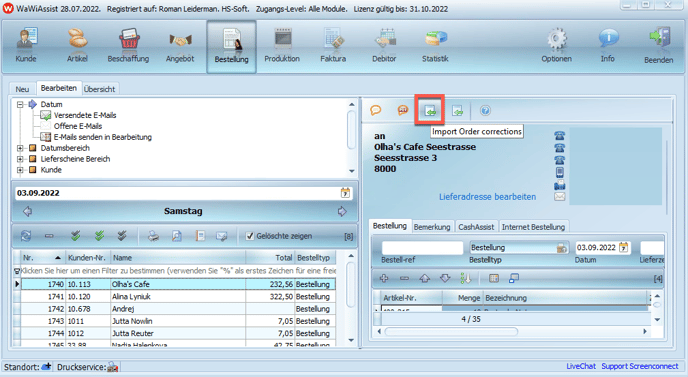688x377 pixels.
Task: Click the Import Order corrections icon
Action: (x=430, y=111)
